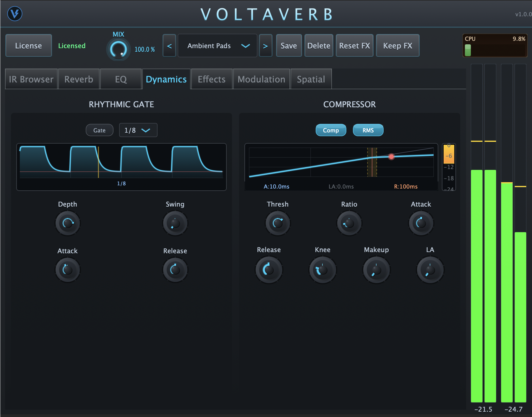This screenshot has width=532, height=417.
Task: Click the License button
Action: pos(29,46)
